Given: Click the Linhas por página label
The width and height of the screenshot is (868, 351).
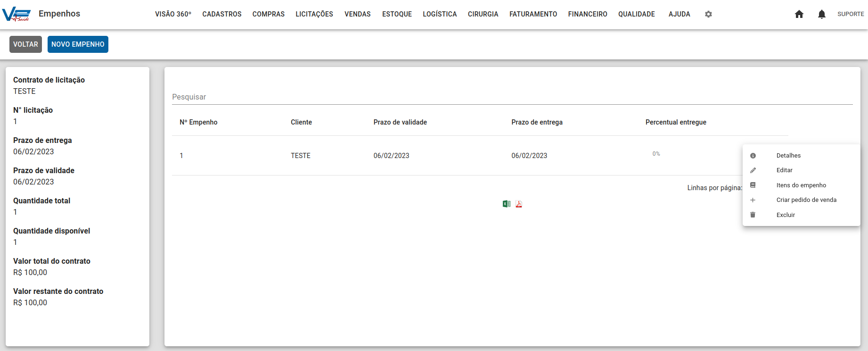Looking at the screenshot, I should pos(714,188).
